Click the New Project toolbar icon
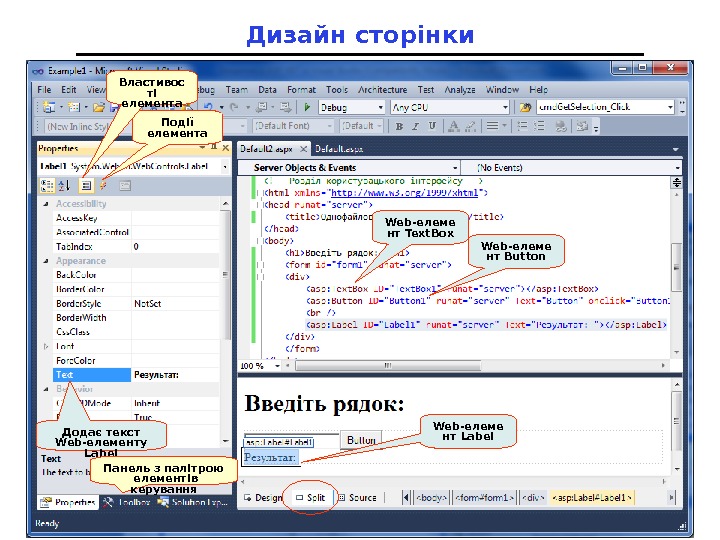Viewport: 720px width, 540px height. (x=49, y=107)
